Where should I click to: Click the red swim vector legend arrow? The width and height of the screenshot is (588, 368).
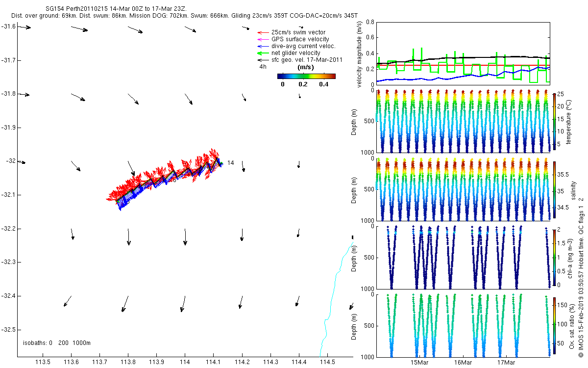(264, 32)
